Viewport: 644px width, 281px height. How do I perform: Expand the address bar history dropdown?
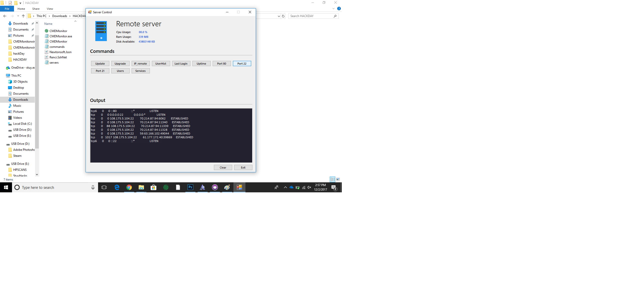pos(279,16)
